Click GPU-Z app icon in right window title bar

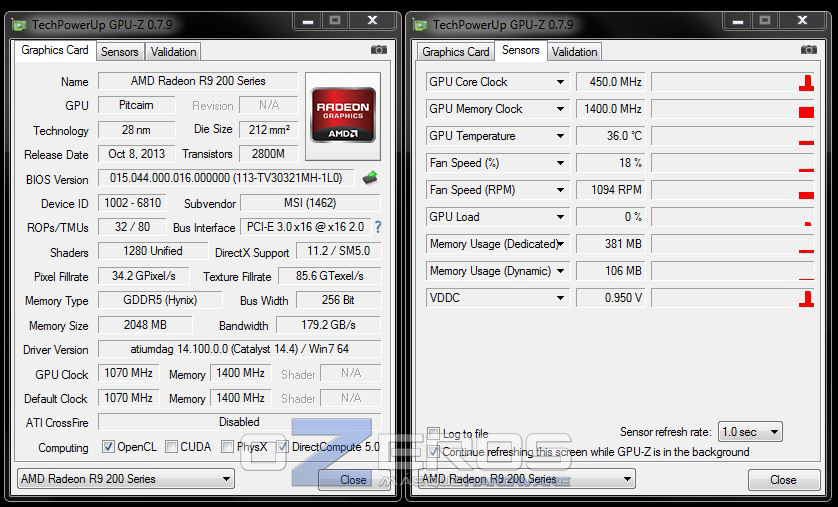click(421, 25)
